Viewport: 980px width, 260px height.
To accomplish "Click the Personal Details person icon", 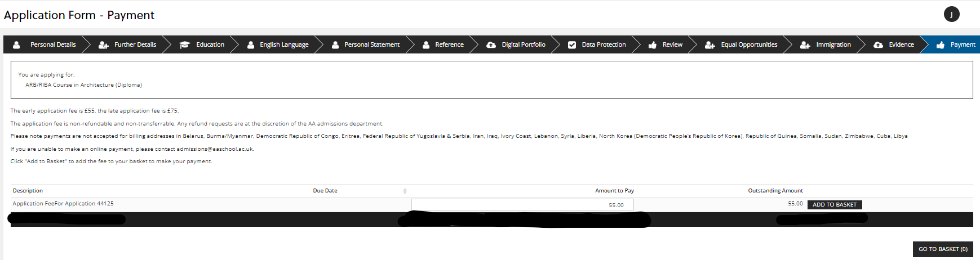I will tap(16, 45).
